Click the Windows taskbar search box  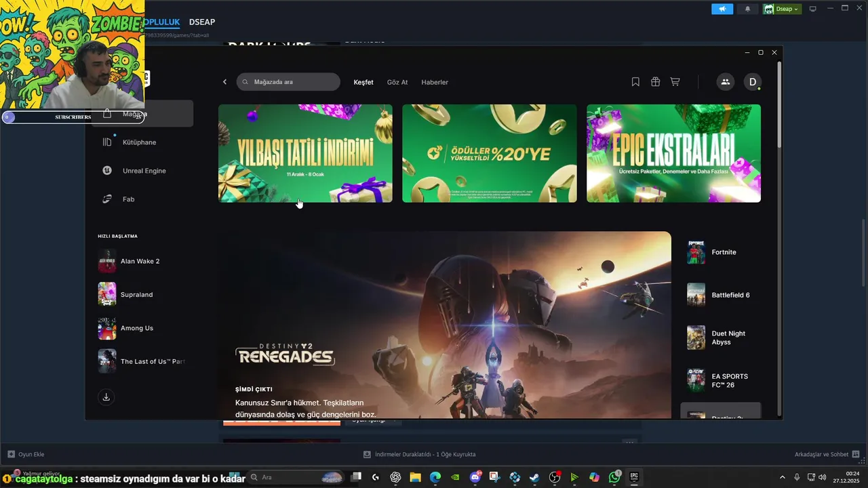296,477
